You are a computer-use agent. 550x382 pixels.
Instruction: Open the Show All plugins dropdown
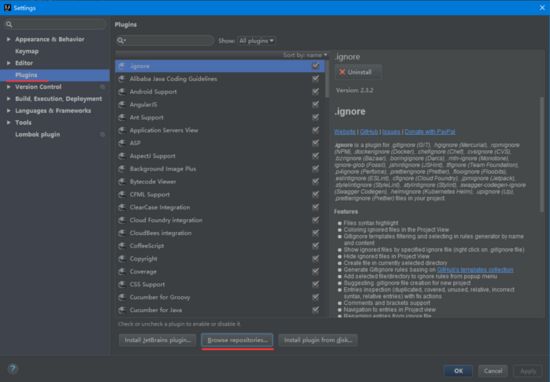coord(256,41)
